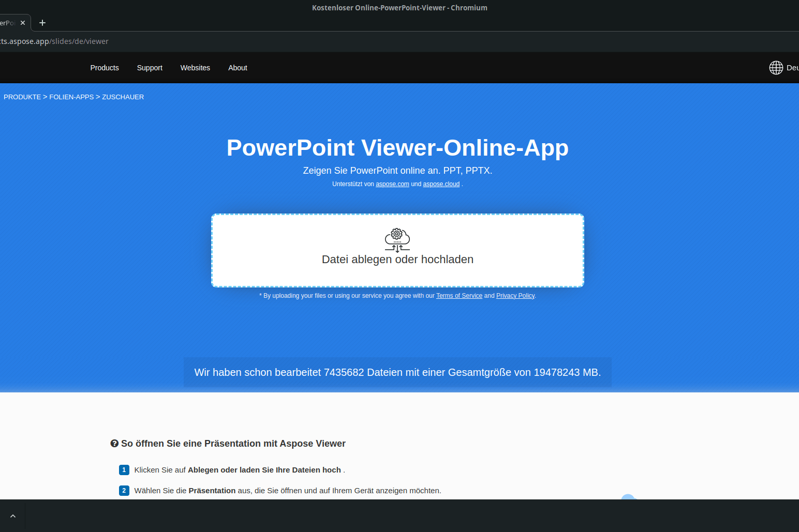
Task: Open the Support menu
Action: pyautogui.click(x=150, y=68)
